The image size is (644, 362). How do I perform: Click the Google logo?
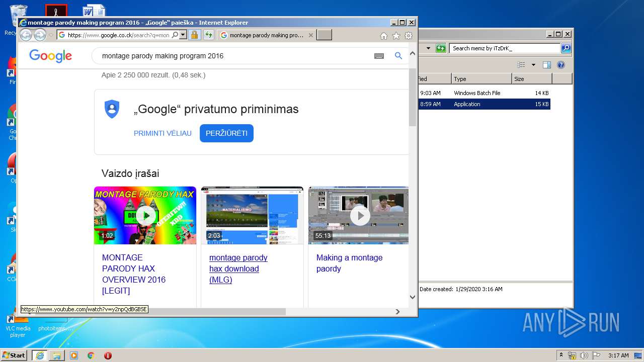coord(50,56)
